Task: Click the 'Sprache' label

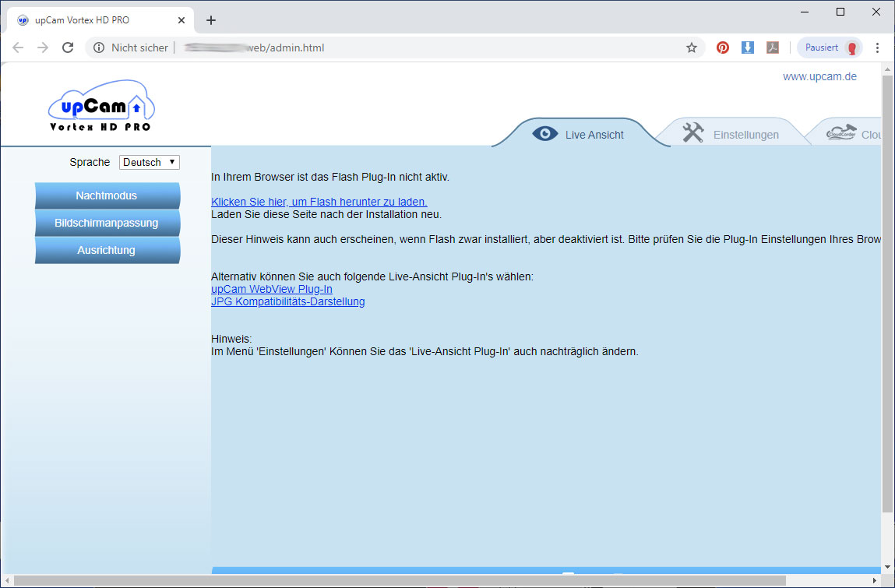Action: [x=90, y=162]
